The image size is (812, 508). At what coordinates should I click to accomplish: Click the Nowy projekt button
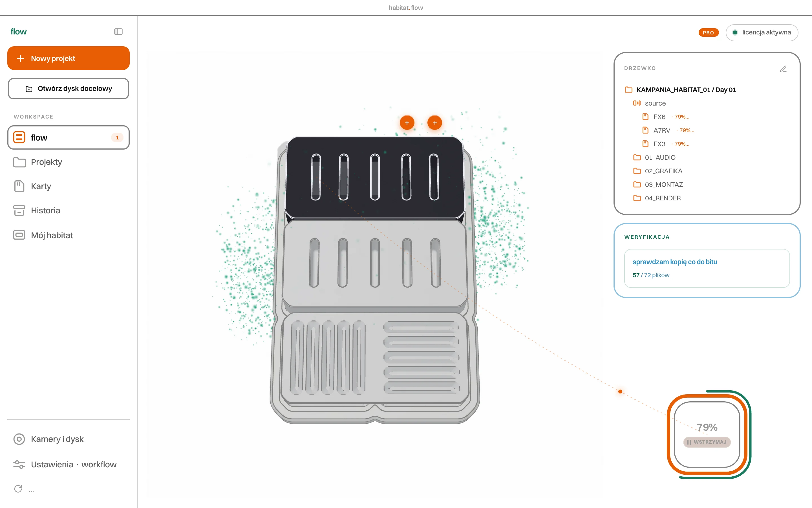point(69,58)
